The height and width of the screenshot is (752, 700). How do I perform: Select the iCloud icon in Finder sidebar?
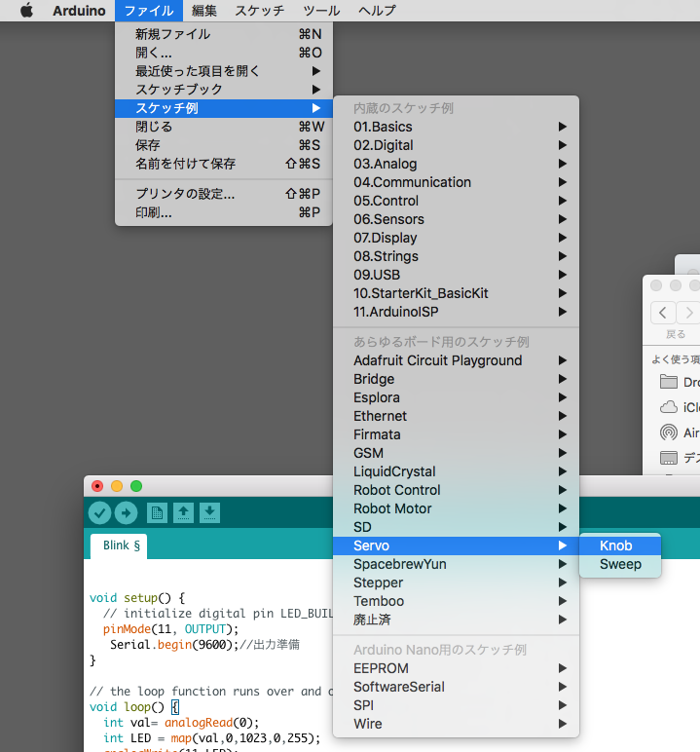click(x=669, y=407)
